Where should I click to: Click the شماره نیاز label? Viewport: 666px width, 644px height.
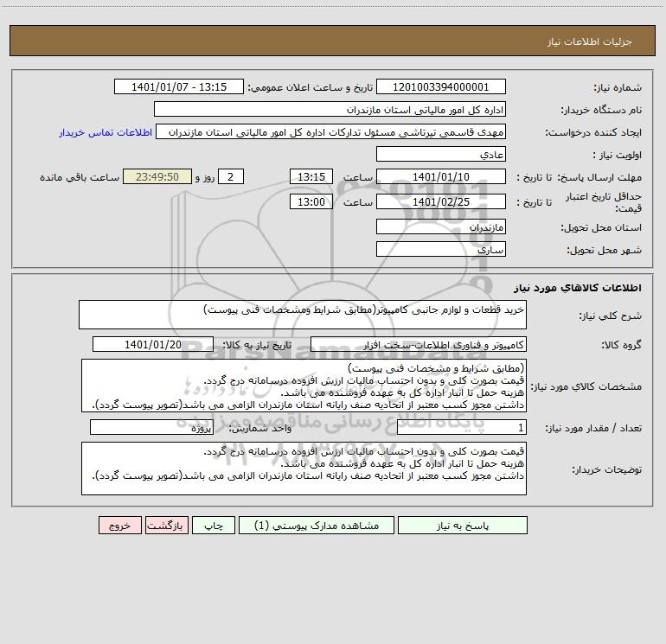point(618,87)
